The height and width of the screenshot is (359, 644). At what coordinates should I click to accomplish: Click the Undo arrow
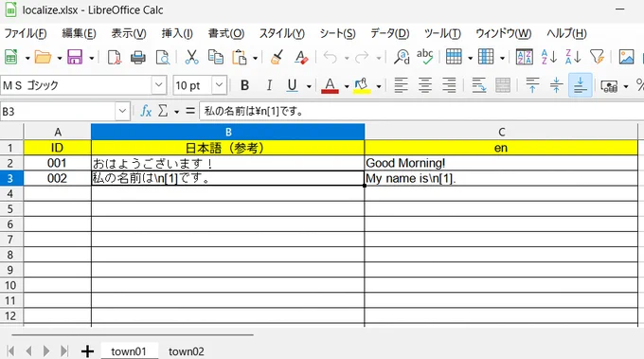(x=331, y=57)
